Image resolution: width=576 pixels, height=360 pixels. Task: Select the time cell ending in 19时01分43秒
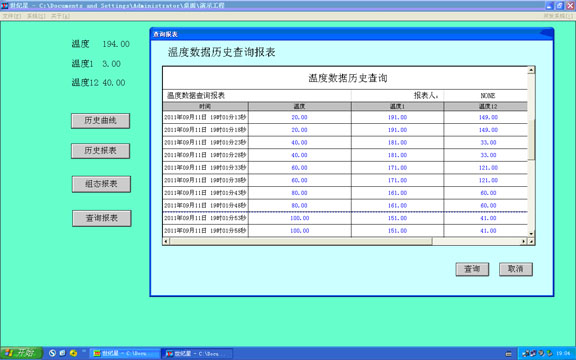(x=205, y=193)
